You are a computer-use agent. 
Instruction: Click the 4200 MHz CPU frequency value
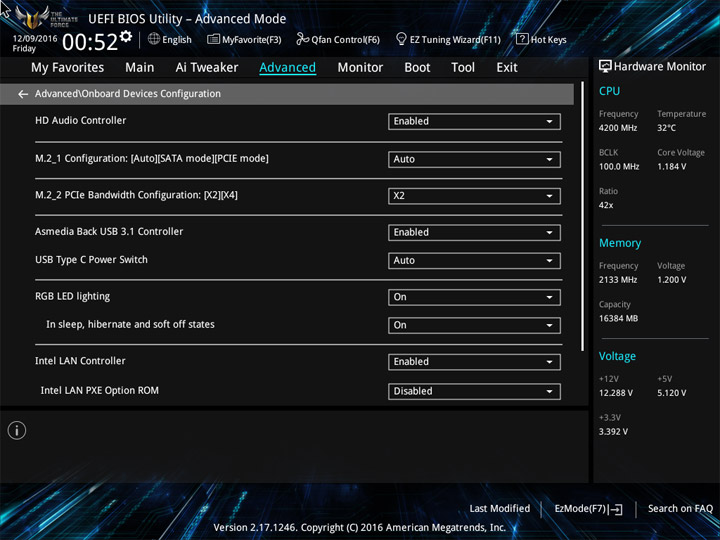point(618,128)
